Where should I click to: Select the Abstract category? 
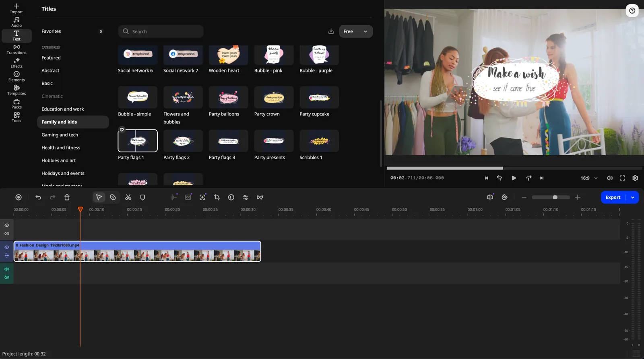[x=50, y=70]
